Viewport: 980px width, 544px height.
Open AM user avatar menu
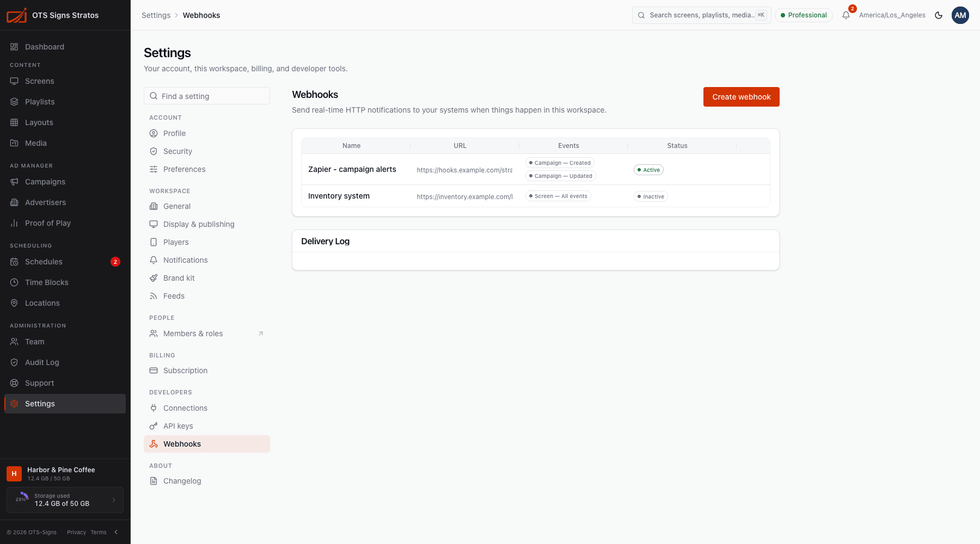point(960,15)
